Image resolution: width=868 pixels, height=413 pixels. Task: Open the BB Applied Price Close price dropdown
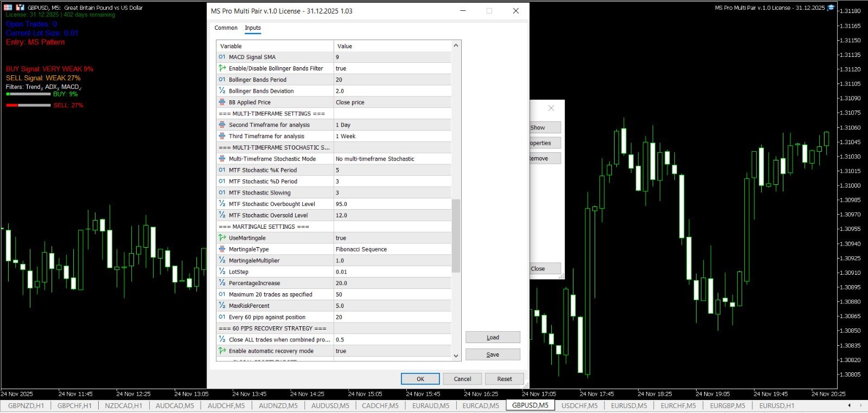click(392, 102)
